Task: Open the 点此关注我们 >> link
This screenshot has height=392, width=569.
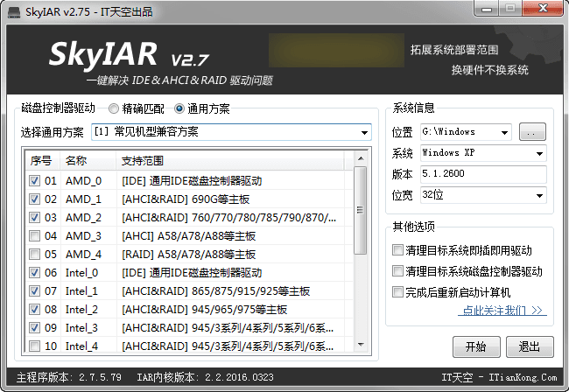Action: (502, 311)
